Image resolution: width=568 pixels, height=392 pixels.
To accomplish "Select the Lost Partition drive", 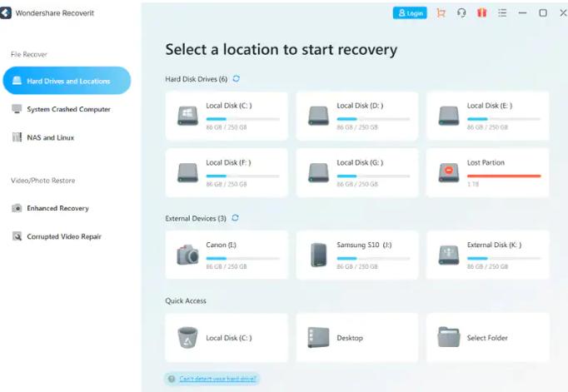I will [487, 171].
